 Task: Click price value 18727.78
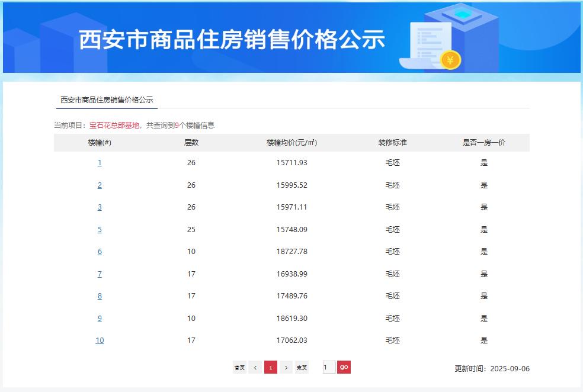tap(292, 252)
